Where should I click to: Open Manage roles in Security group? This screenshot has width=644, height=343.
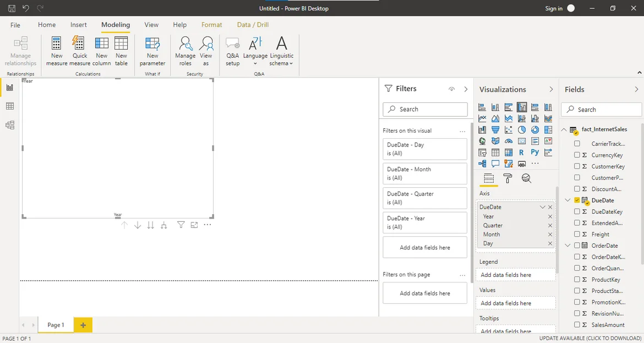point(185,51)
